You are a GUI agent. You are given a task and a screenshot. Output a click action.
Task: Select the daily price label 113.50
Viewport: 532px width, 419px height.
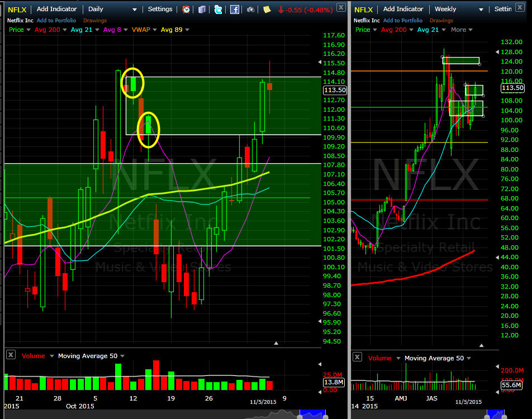coord(335,91)
